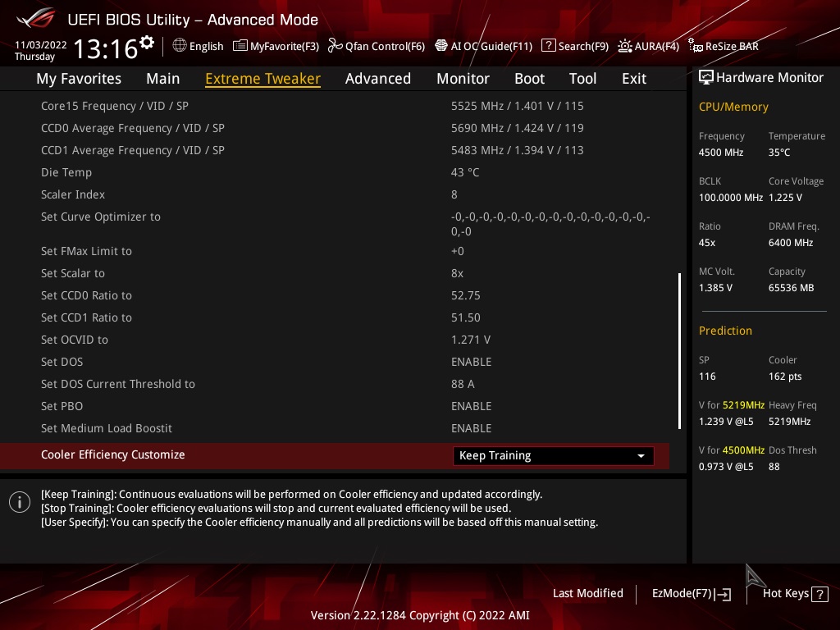Click MyFavorite(F3) label
This screenshot has height=630, width=840.
click(285, 46)
